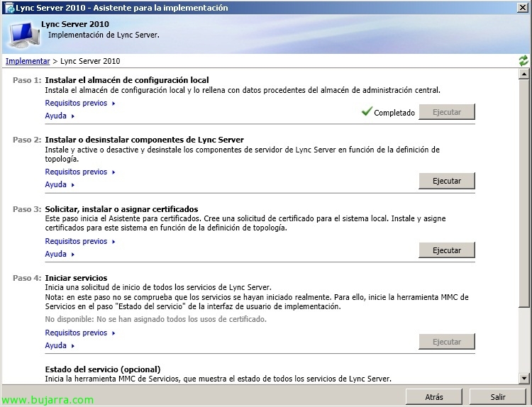This screenshot has height=407, width=532.
Task: Click the title bar wizard icon
Action: [9, 8]
